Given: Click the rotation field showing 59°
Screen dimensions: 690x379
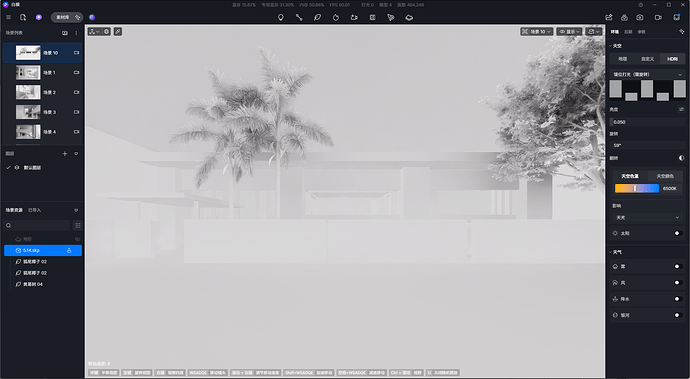Looking at the screenshot, I should click(647, 145).
